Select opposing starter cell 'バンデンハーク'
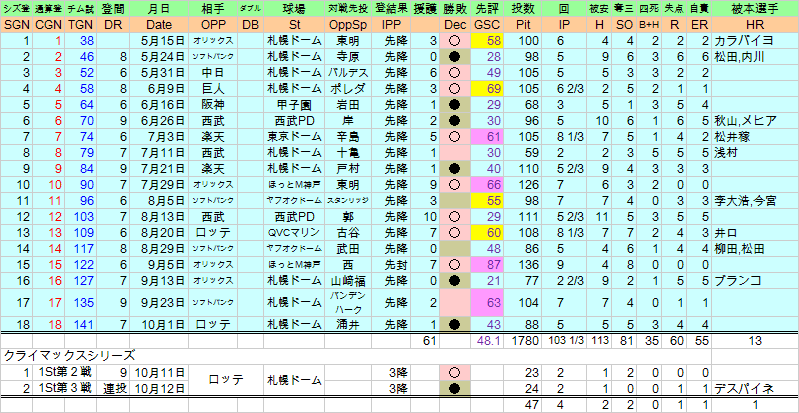This screenshot has height=413, width=799. (x=347, y=302)
